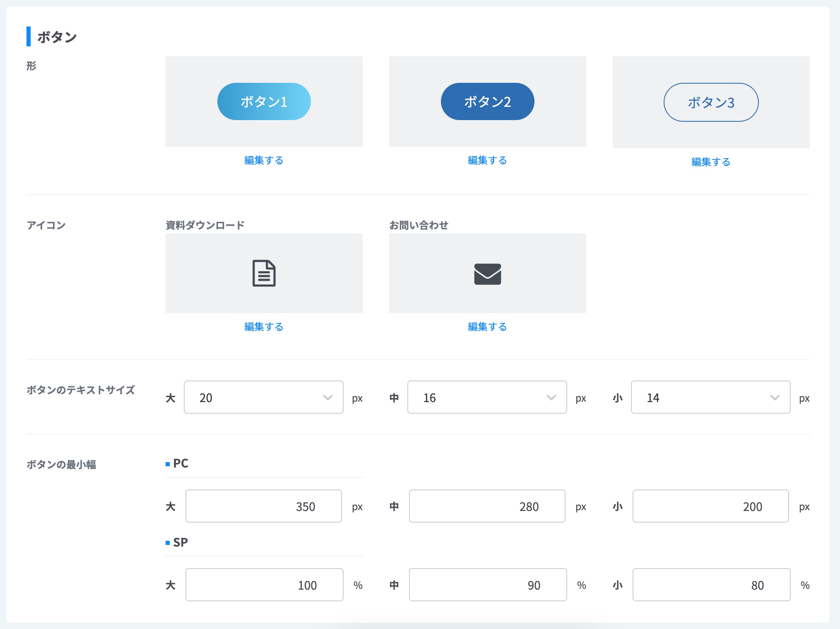Focus the SP 小 minimum width field 80
The height and width of the screenshot is (629, 840).
(712, 585)
